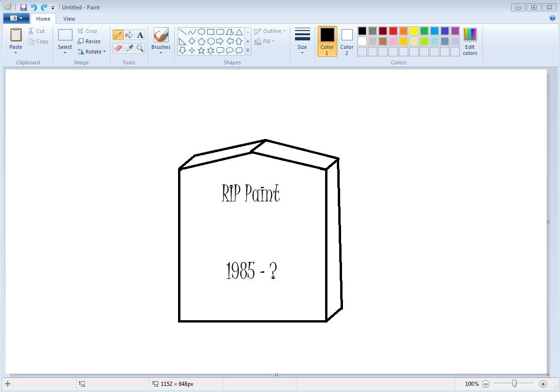560x392 pixels.
Task: Select the Five-point star shape
Action: [x=201, y=50]
